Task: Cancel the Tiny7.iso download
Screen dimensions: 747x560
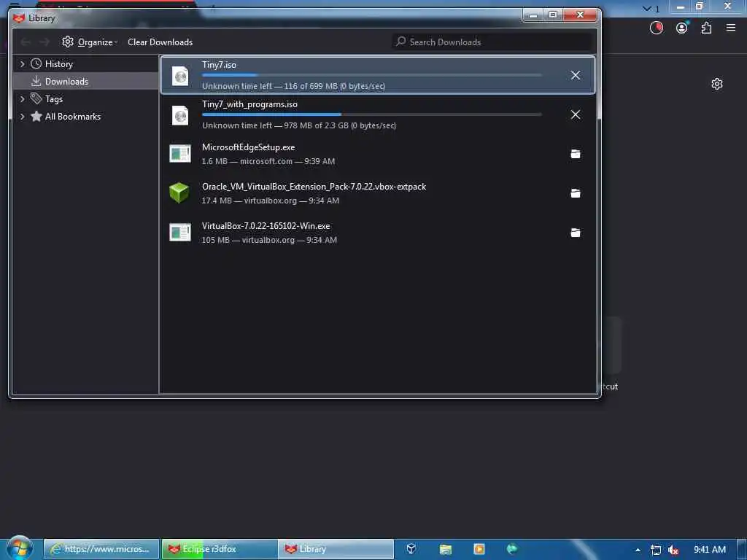Action: [575, 75]
